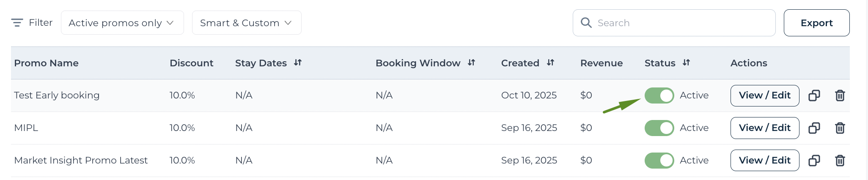Open View / Edit for MIPL
This screenshot has height=180, width=868.
(x=764, y=128)
